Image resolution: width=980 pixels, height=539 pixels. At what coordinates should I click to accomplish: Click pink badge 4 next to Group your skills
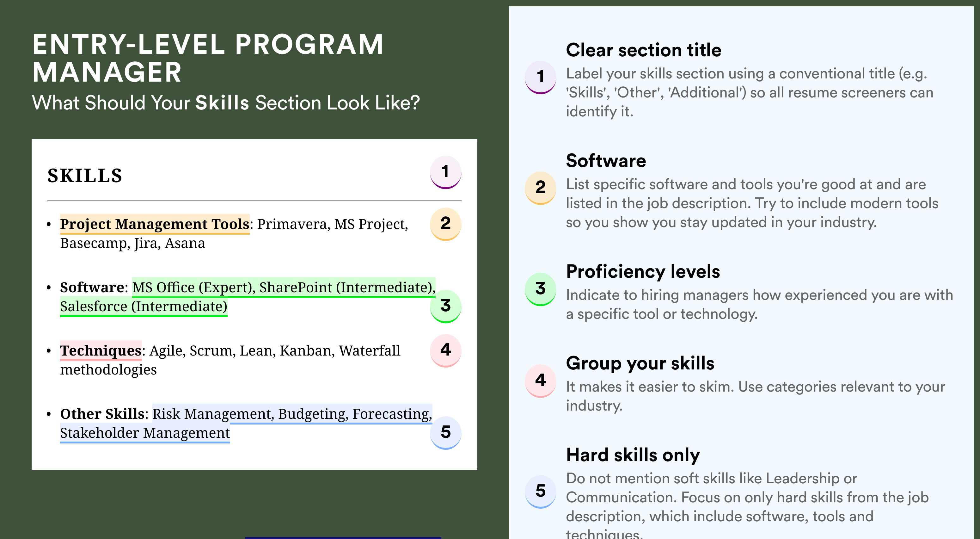541,381
